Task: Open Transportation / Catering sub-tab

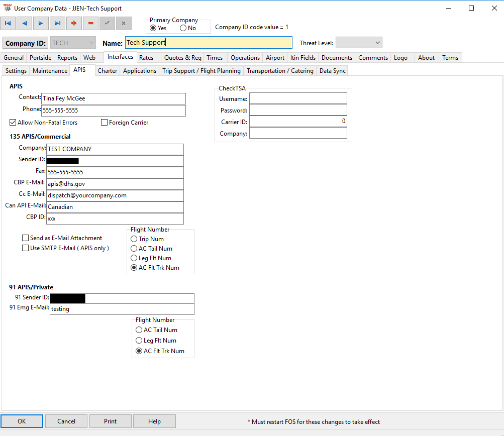Action: (x=280, y=71)
